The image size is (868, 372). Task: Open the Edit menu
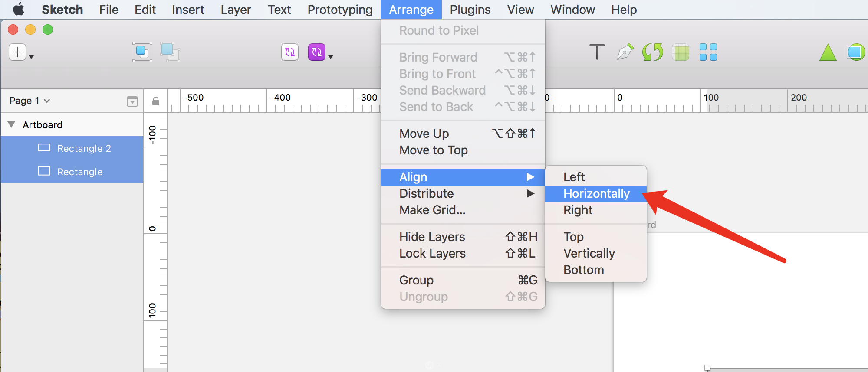click(145, 10)
